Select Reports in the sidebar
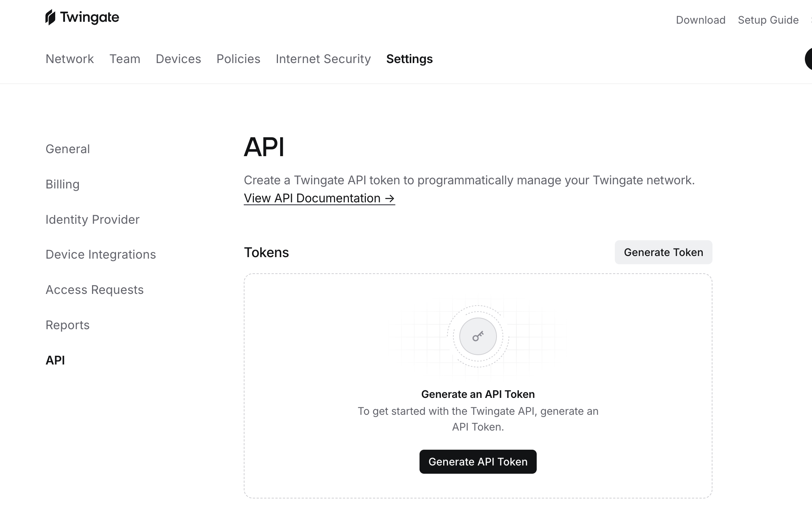 68,325
